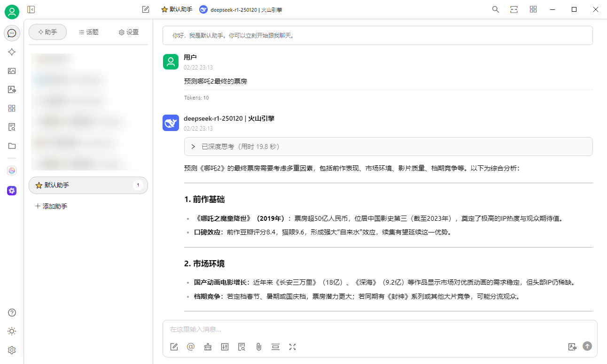Select 默认助手 in the assistant list
Viewport: 607px width, 364px height.
click(x=88, y=185)
